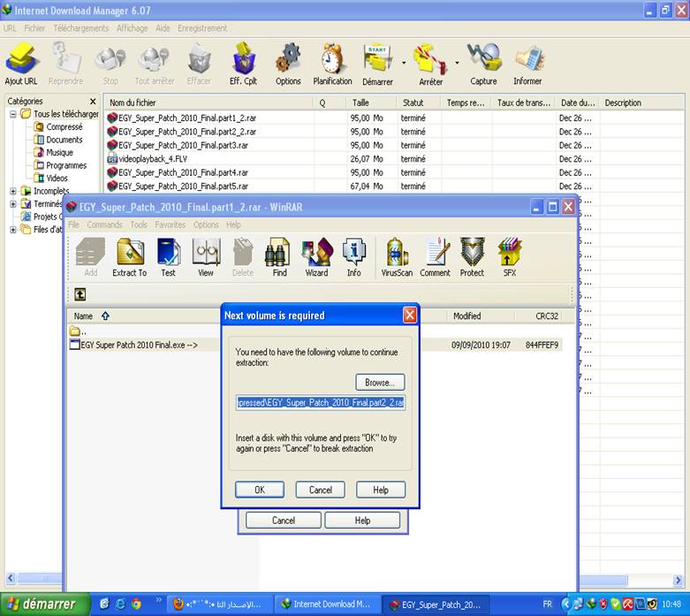Click WinRAR up one level arrow icon
This screenshot has height=616, width=690.
[80, 294]
